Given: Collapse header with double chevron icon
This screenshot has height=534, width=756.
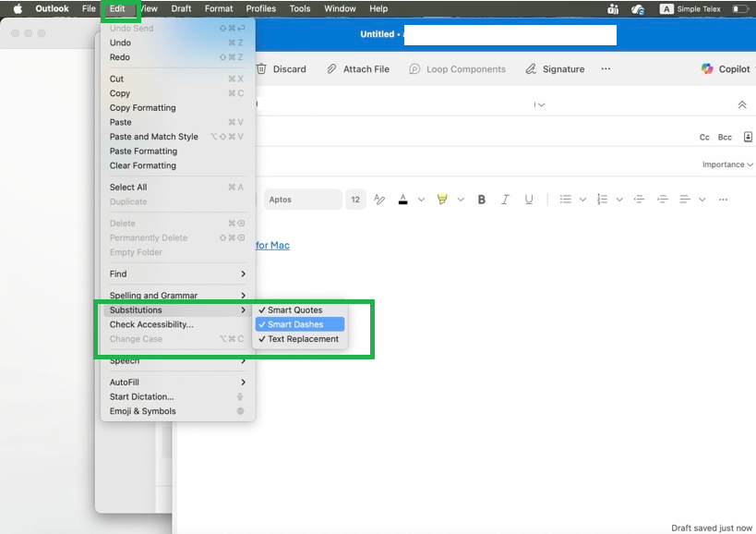Looking at the screenshot, I should pyautogui.click(x=742, y=104).
